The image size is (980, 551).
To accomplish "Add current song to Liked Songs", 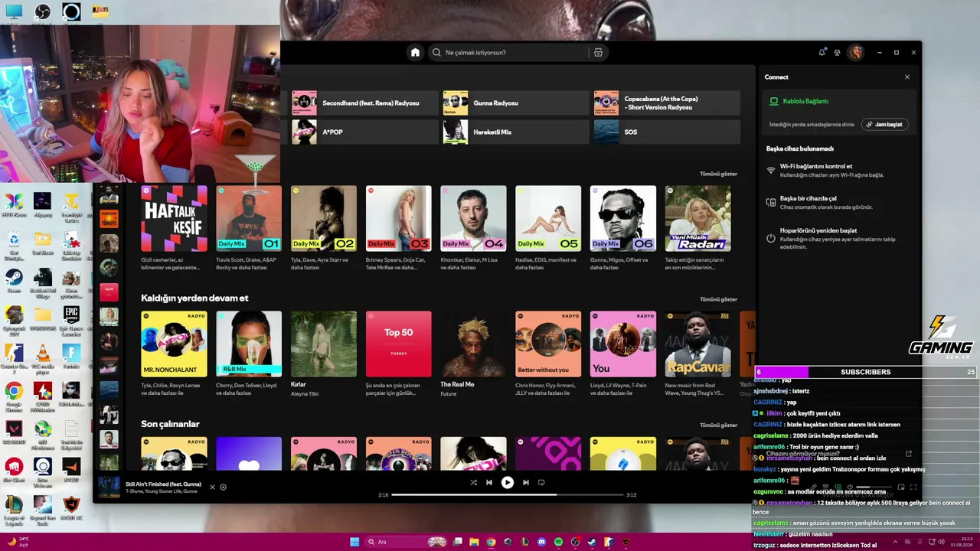I will tap(223, 487).
